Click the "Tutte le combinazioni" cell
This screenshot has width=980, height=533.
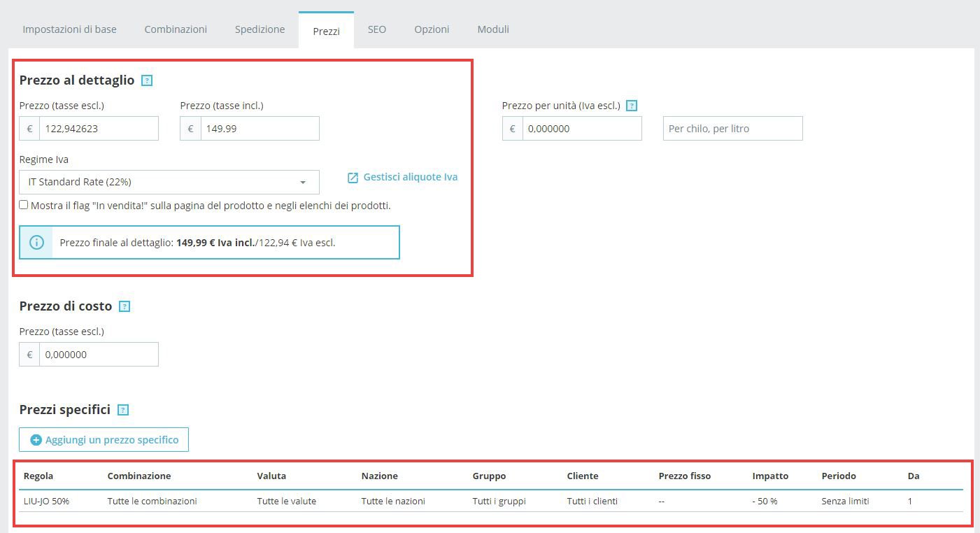(152, 501)
